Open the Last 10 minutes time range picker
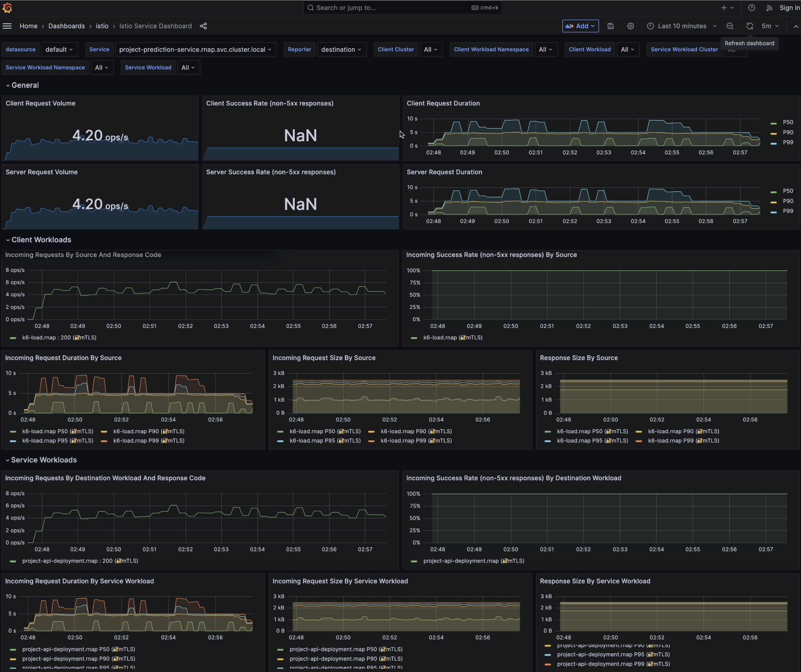 click(x=682, y=26)
